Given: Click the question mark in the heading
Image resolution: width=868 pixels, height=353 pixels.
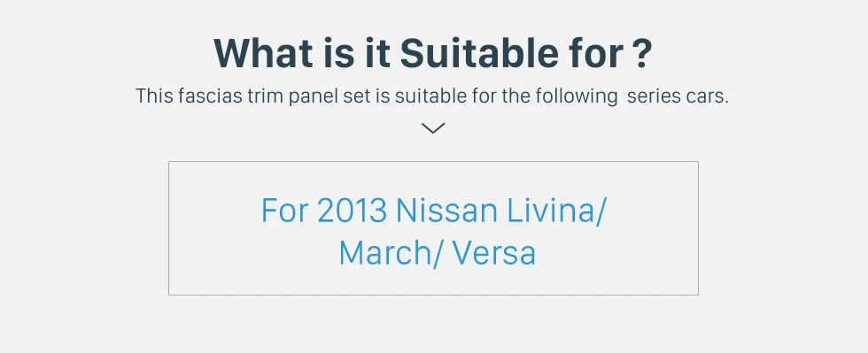Looking at the screenshot, I should tap(642, 54).
